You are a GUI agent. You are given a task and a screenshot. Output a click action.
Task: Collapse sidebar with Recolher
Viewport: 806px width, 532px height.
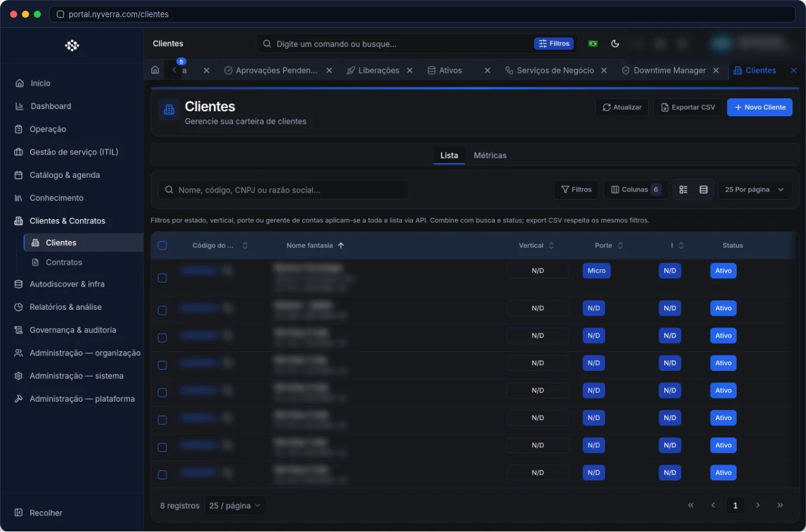pos(39,512)
